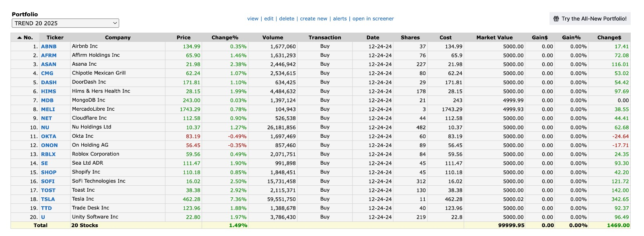Sort by Change$ column header

coord(609,37)
